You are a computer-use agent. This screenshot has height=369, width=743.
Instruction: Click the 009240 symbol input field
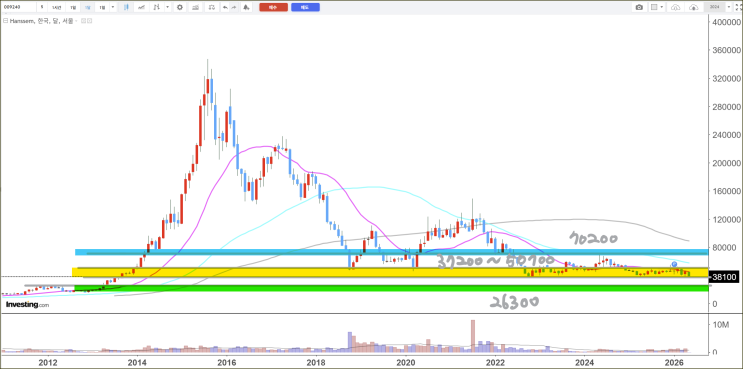pyautogui.click(x=18, y=7)
